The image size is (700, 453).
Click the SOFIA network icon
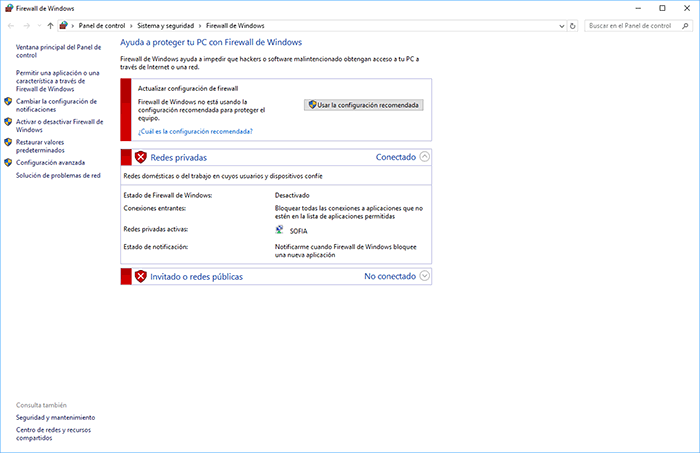click(279, 230)
